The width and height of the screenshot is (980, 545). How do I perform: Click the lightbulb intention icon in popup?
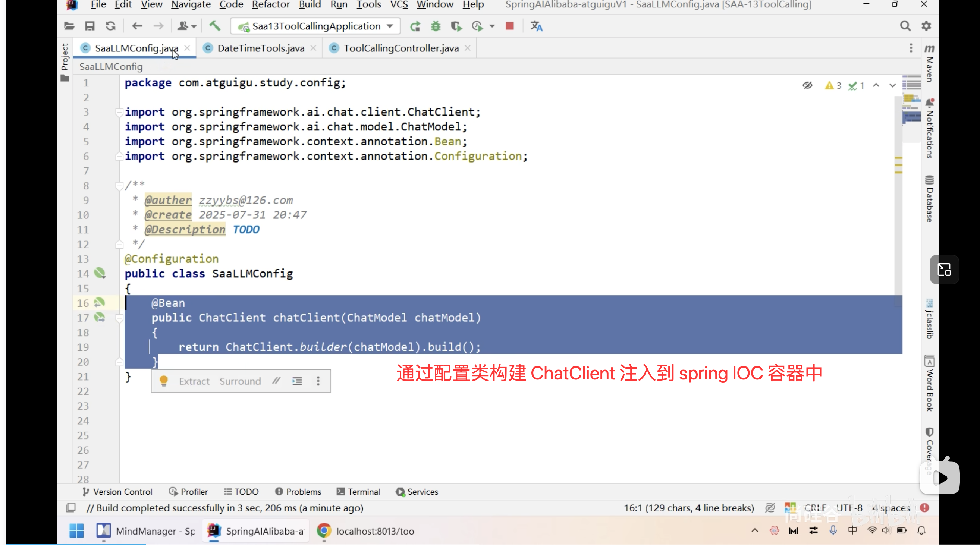click(x=164, y=381)
